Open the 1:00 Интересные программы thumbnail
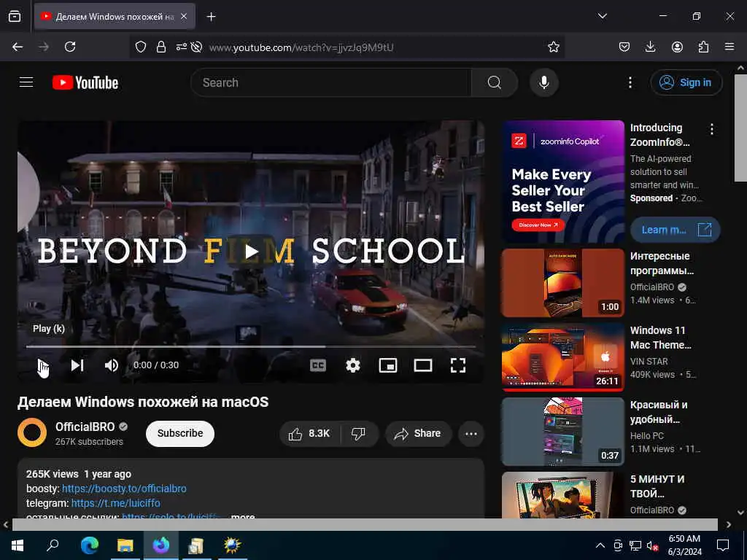Viewport: 747px width, 560px height. point(563,283)
